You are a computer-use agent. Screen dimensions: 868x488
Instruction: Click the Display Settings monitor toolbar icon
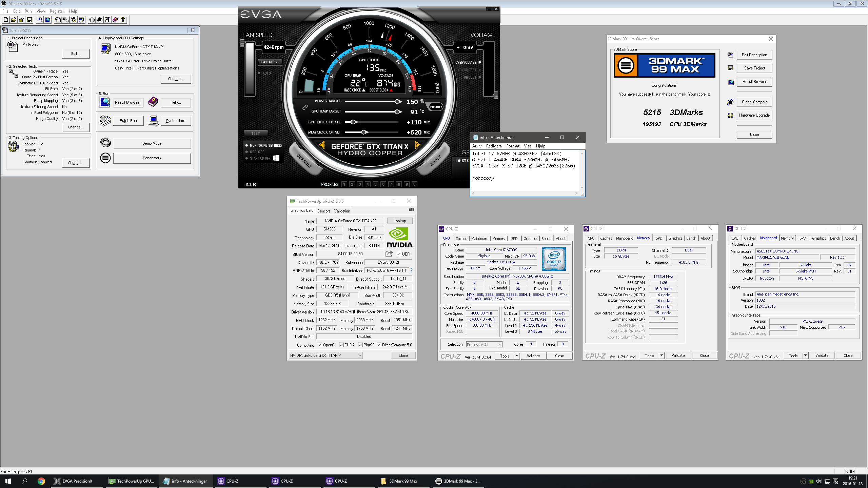tap(81, 20)
